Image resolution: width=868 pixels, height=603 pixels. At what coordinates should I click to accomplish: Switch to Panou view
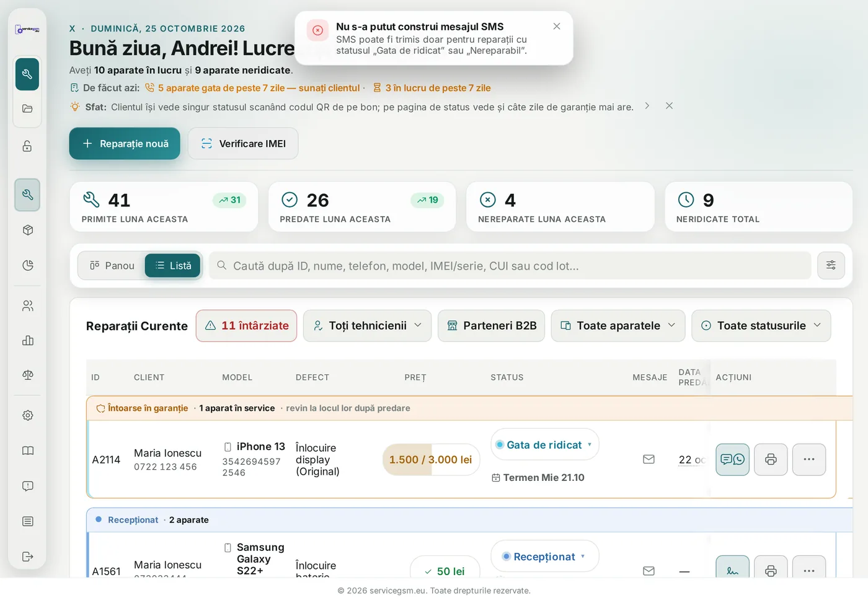[x=112, y=265]
